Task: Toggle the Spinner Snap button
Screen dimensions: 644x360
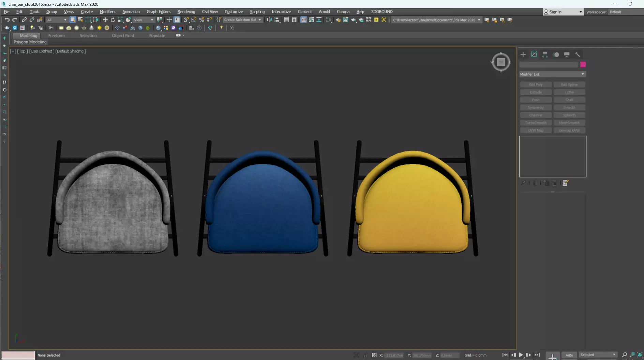Action: point(210,20)
